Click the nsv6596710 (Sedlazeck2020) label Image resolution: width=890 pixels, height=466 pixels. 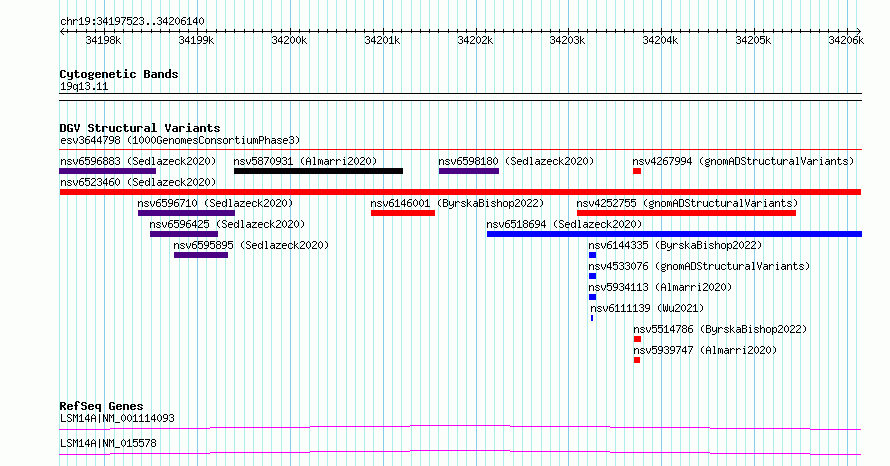click(x=215, y=203)
